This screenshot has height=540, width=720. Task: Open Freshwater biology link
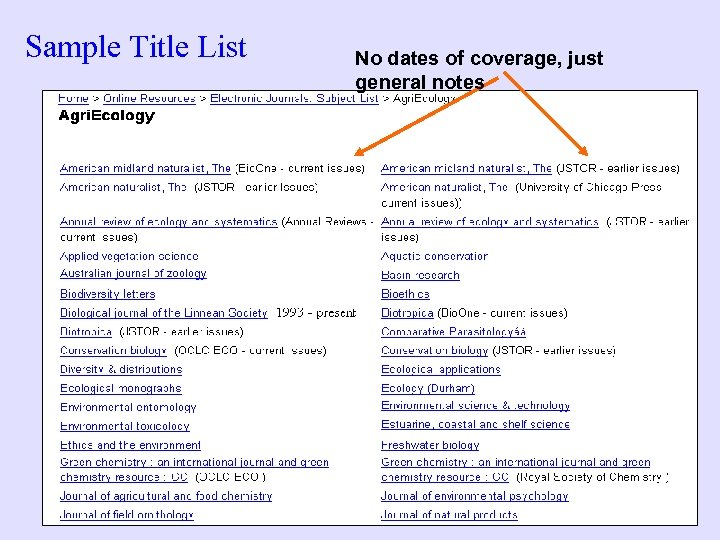click(430, 445)
